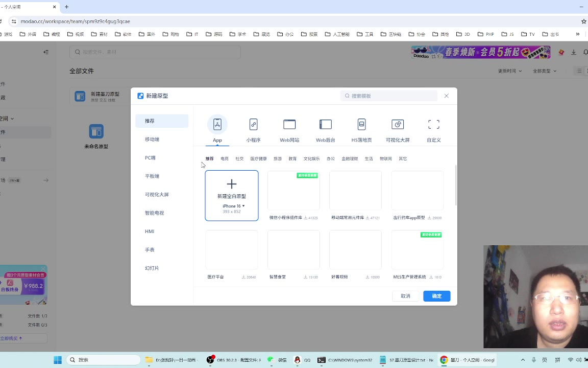588x368 pixels.
Task: Click the 春季焕新 会员5折起 banner
Action: (x=481, y=52)
